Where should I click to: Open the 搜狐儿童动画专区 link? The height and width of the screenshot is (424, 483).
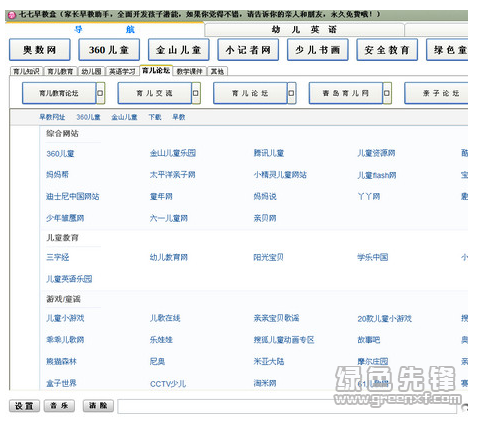284,340
